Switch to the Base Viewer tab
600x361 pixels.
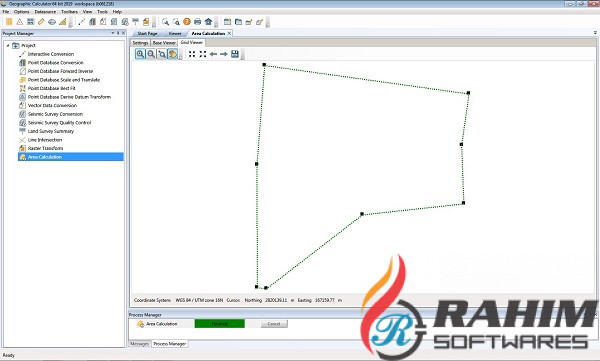point(164,43)
